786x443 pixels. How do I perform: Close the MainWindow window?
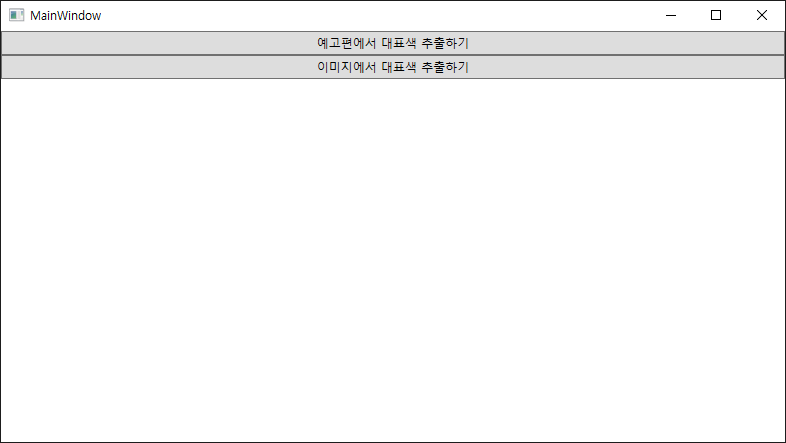762,16
